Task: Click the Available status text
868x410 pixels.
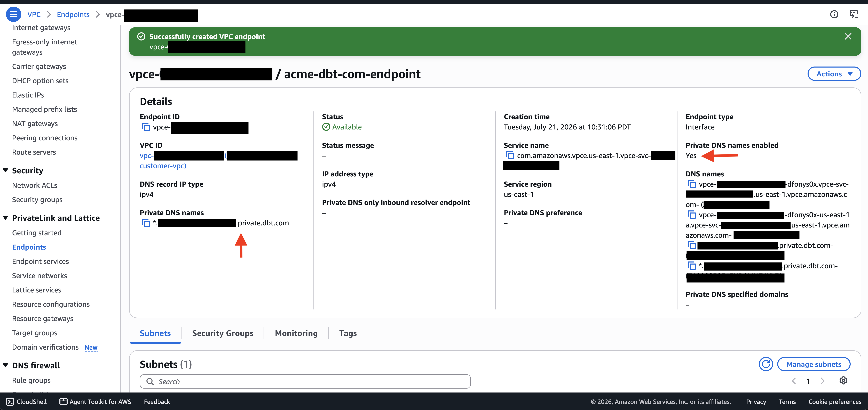Action: pyautogui.click(x=347, y=127)
